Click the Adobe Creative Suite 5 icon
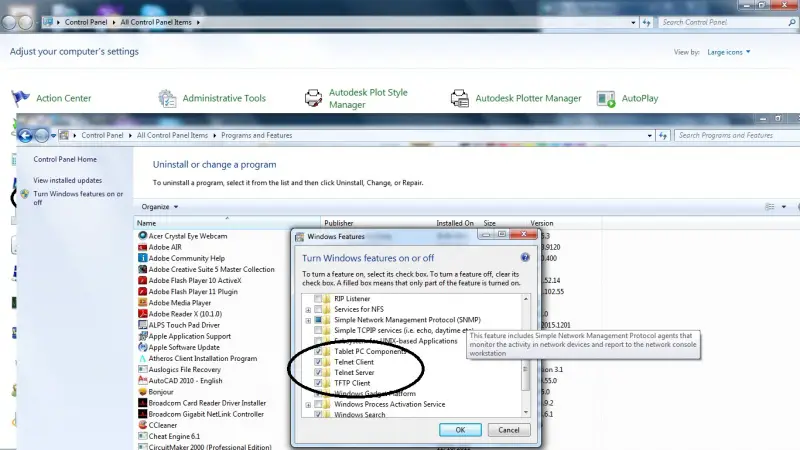 coord(142,269)
